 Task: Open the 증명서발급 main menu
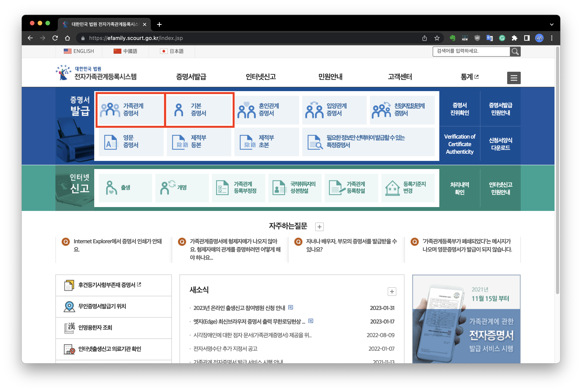point(191,77)
